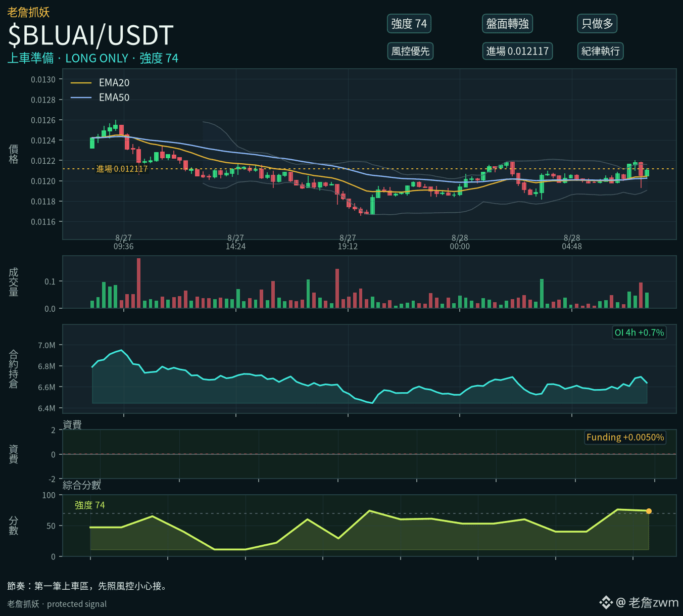Click the EMA20 legend text

pyautogui.click(x=114, y=83)
